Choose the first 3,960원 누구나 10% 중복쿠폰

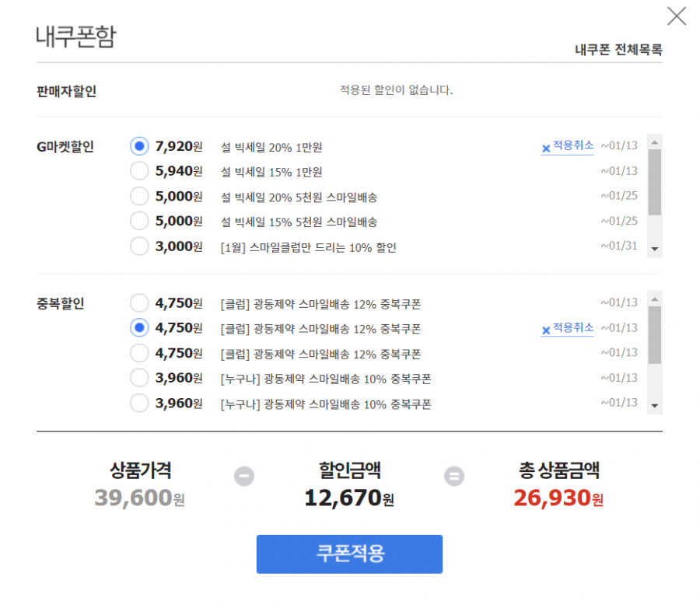coord(139,378)
